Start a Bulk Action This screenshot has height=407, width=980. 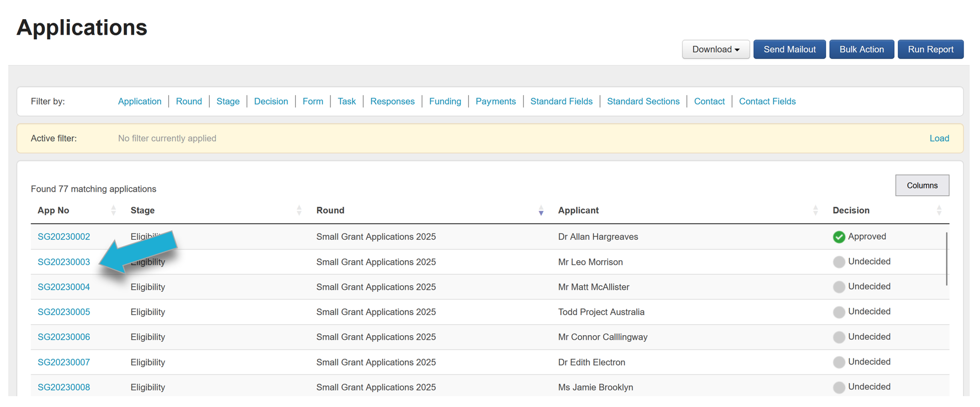pyautogui.click(x=861, y=50)
